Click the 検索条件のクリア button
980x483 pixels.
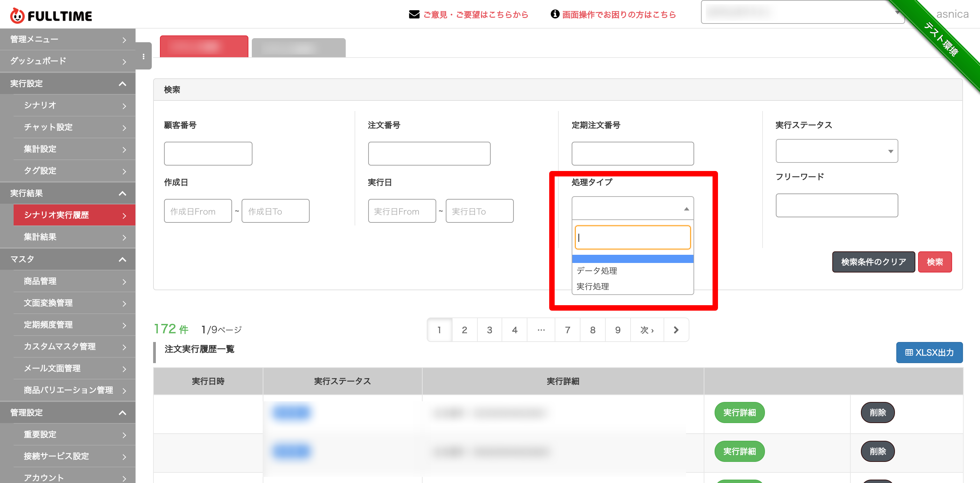pyautogui.click(x=873, y=262)
